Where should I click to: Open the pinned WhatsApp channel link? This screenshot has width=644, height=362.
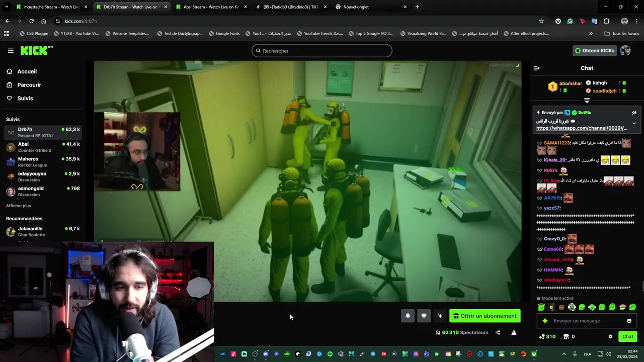pos(582,128)
